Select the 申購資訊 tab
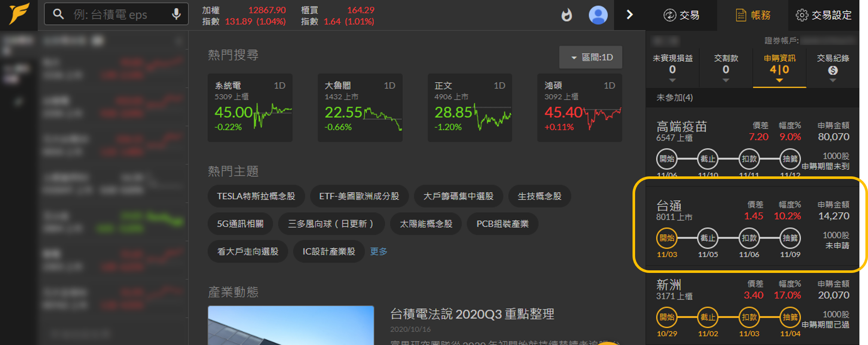The image size is (868, 345). coord(779,68)
